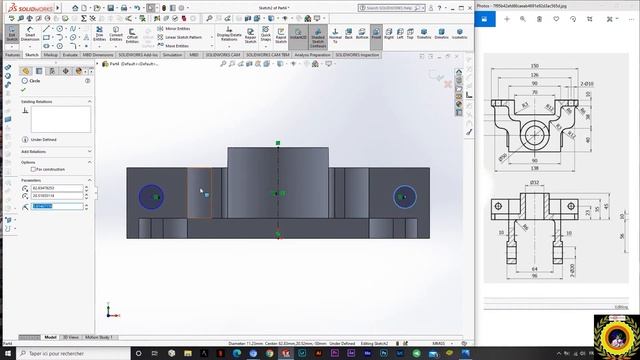Click the Rebuild traffic light icon
Image resolution: width=640 pixels, height=360 pixels.
tap(164, 8)
